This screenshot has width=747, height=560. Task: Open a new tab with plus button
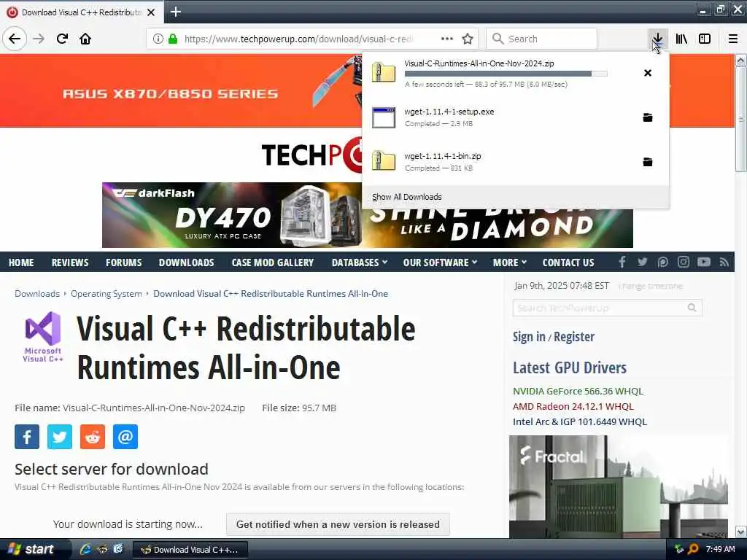(x=176, y=12)
